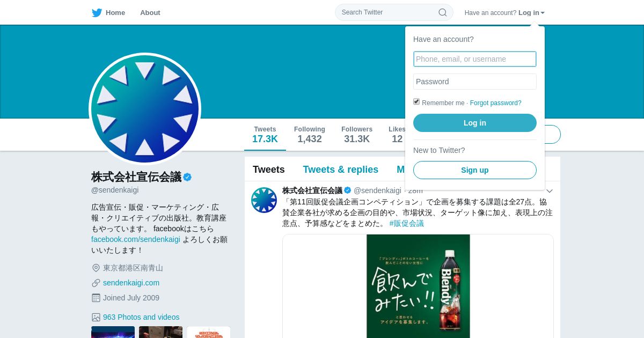The image size is (644, 338).
Task: Switch to the Tweets & replies tab
Action: tap(341, 170)
